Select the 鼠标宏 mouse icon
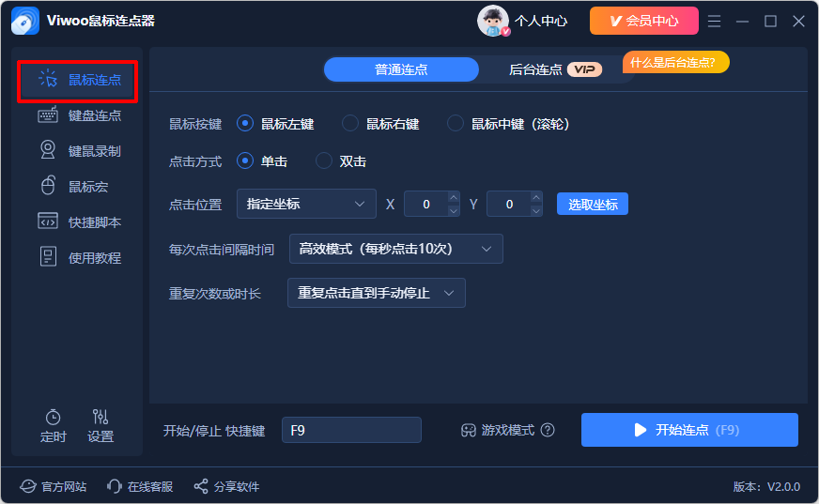Screen dimensions: 819x504 48,186
